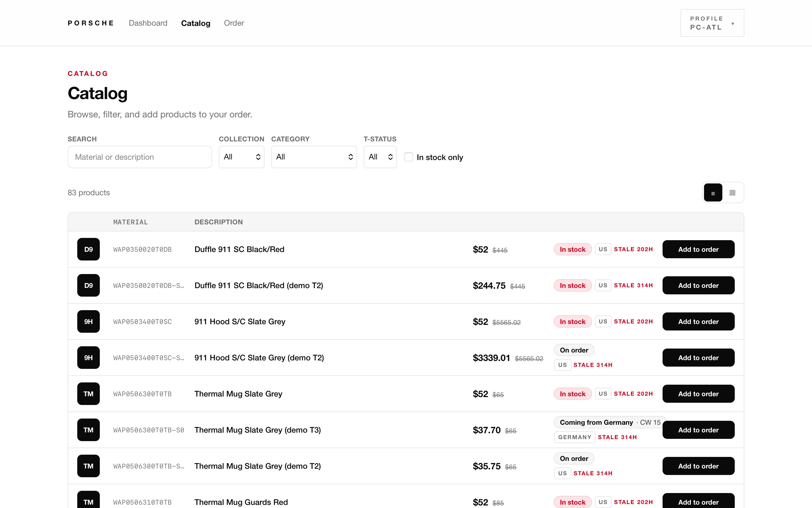The image size is (812, 508).
Task: Click the $37.70 price
Action: [487, 430]
